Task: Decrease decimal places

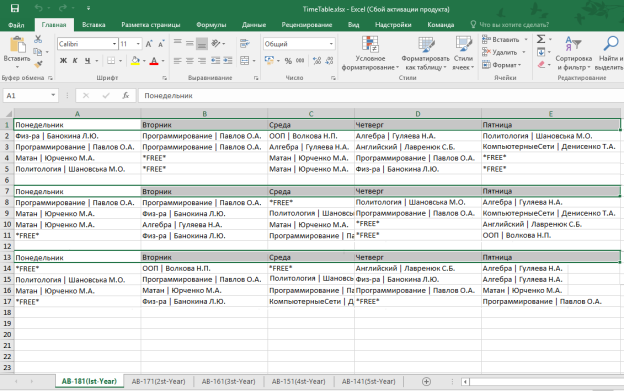Action: pos(329,61)
